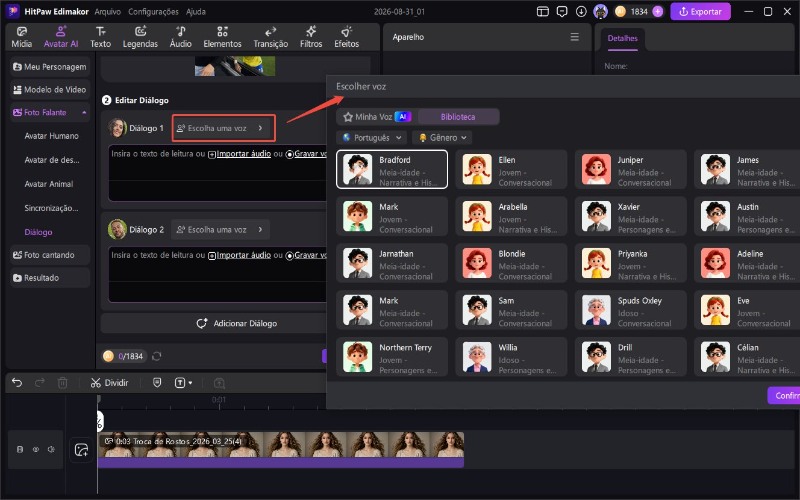This screenshot has width=800, height=500.
Task: Open the Resultado section
Action: coord(49,278)
